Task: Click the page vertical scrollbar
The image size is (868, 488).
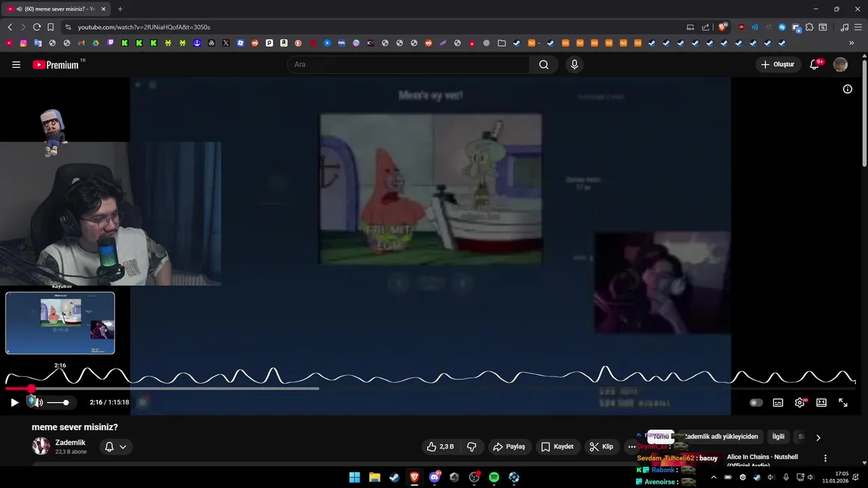Action: point(865,114)
